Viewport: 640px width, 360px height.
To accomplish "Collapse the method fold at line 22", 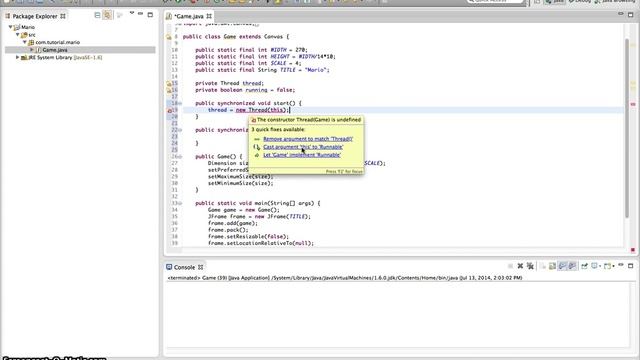I will 180,130.
